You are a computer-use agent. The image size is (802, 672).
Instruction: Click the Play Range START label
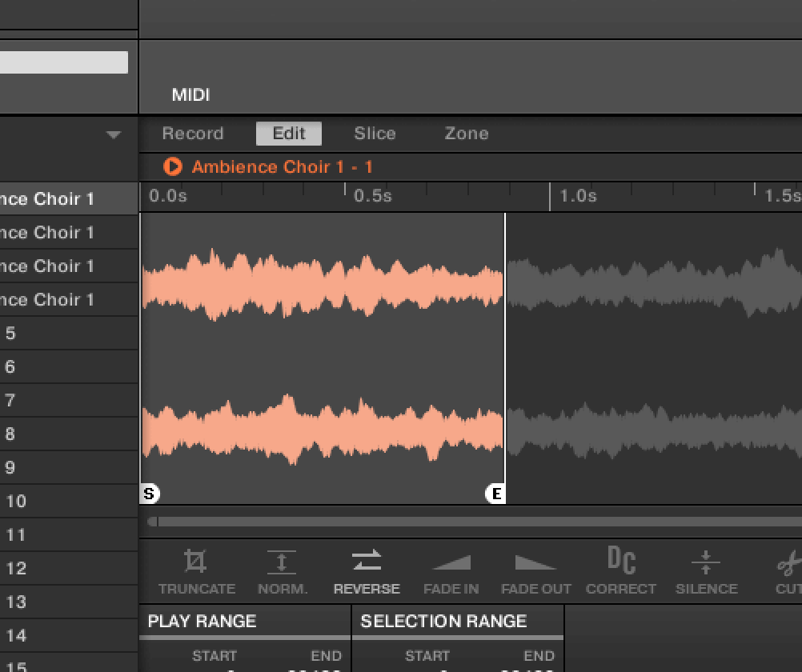tap(215, 656)
